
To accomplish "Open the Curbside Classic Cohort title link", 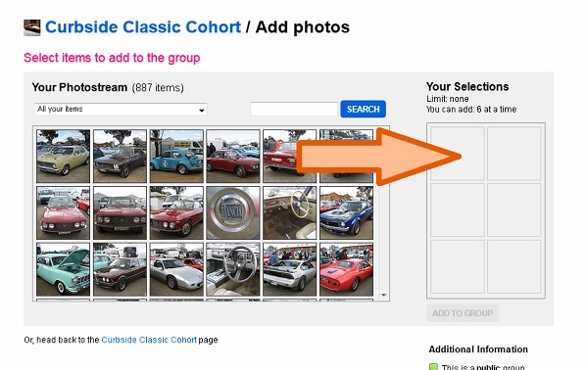I will [143, 27].
